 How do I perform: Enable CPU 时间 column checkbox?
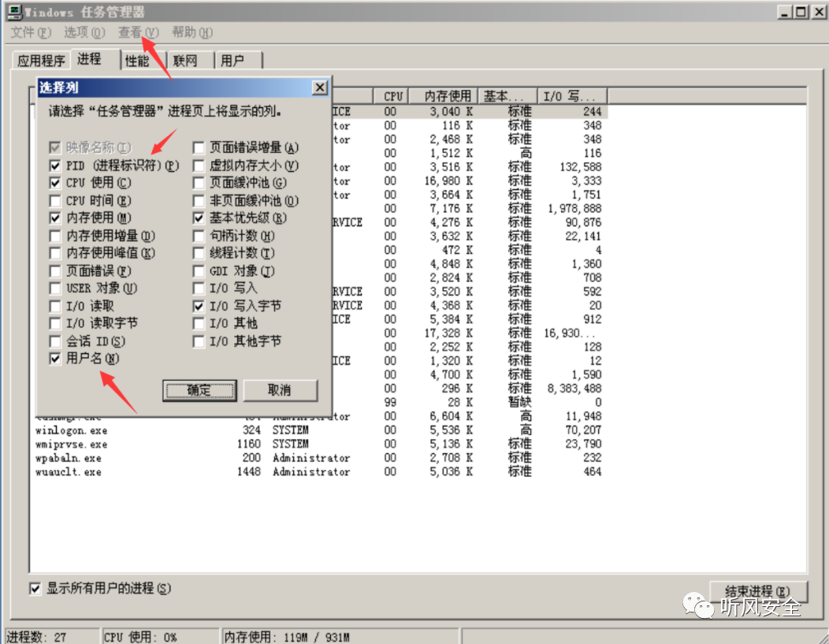coord(55,201)
